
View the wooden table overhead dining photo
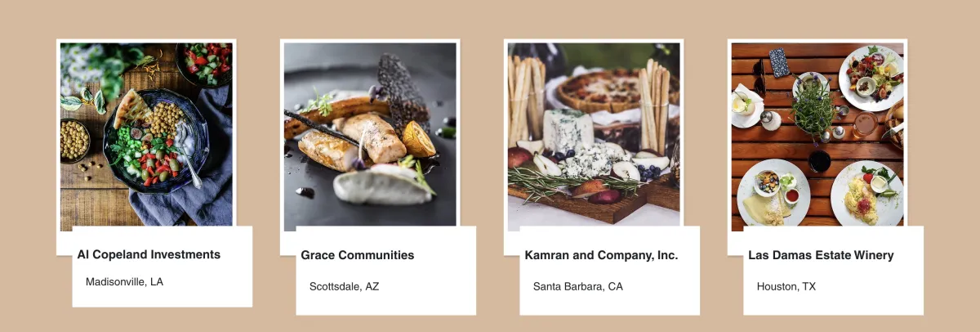[x=817, y=135]
